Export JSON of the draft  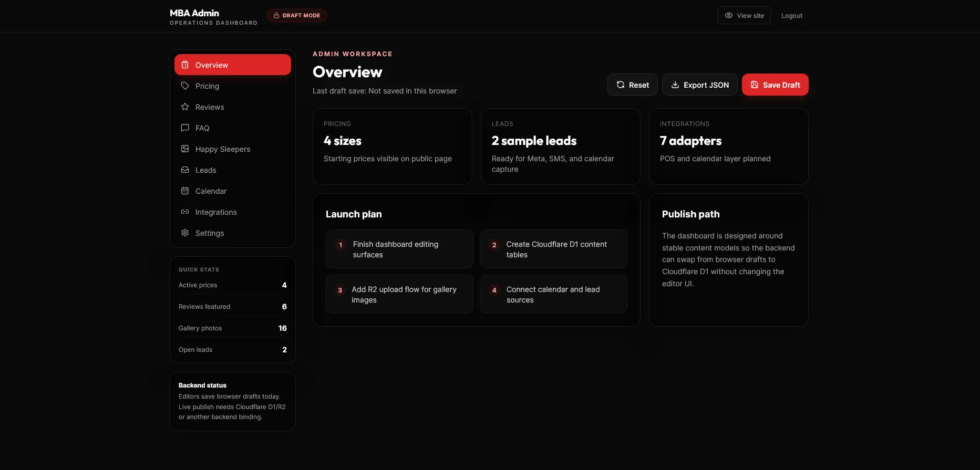click(700, 85)
